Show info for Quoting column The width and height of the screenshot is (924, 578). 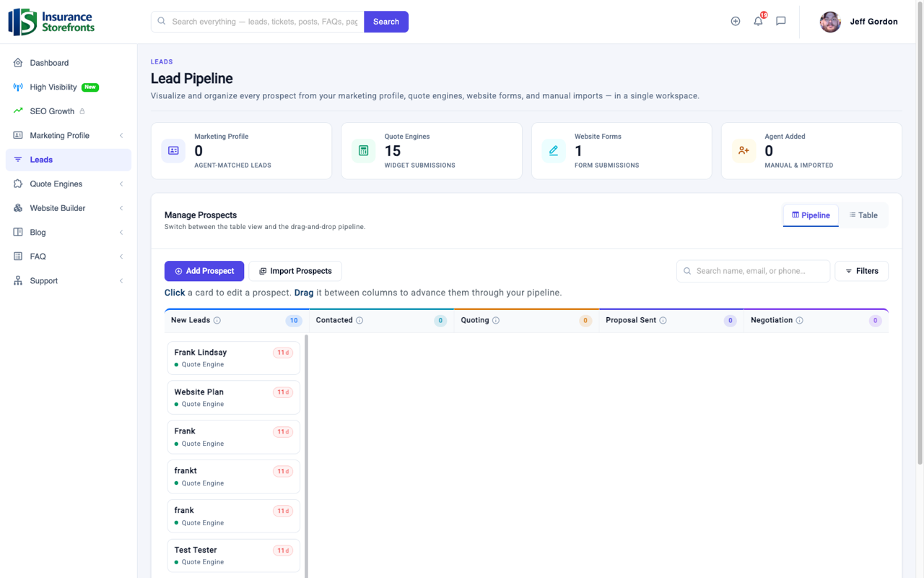(x=496, y=321)
